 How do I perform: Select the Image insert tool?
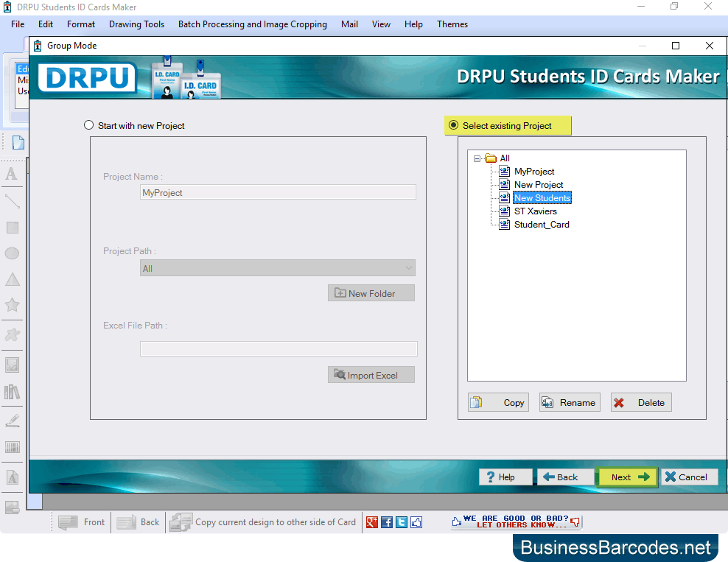click(x=12, y=365)
